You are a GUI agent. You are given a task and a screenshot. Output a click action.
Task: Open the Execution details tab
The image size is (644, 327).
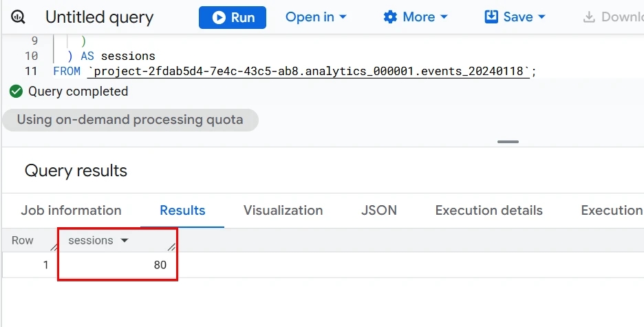point(489,211)
